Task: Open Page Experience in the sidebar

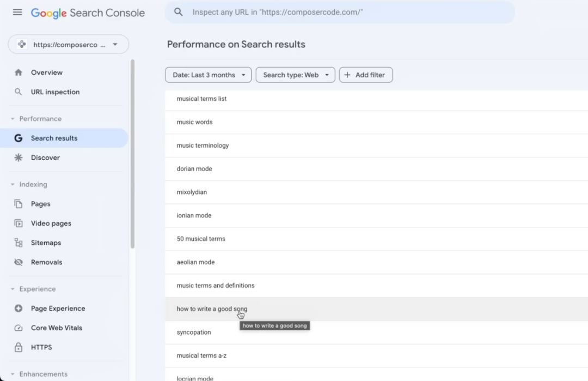Action: click(x=58, y=309)
